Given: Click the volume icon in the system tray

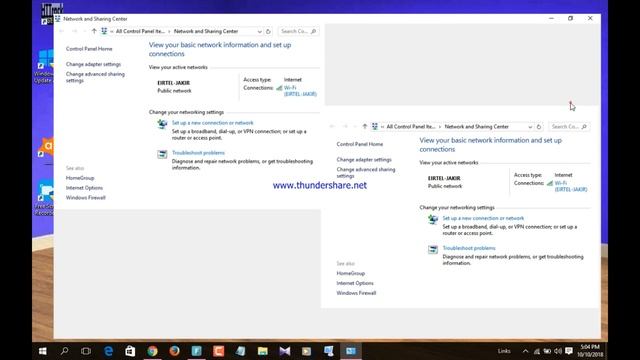Looking at the screenshot, I should 558,351.
